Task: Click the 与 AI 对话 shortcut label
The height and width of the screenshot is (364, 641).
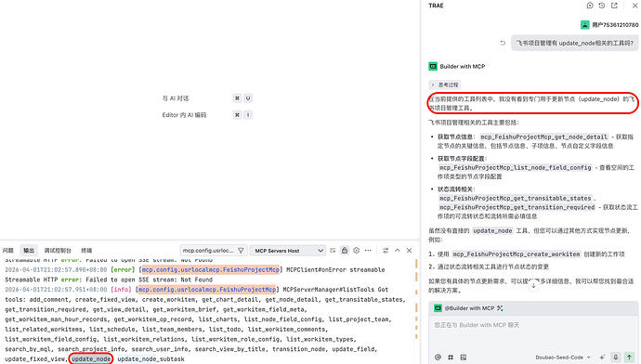Action: click(176, 98)
